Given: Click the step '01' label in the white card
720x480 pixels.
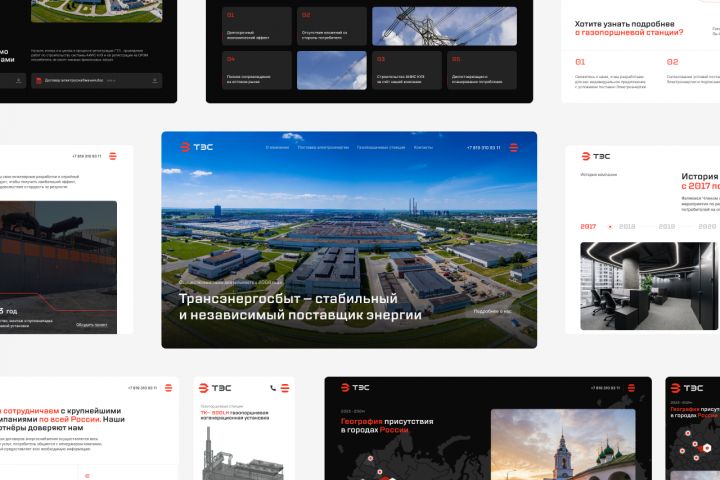Looking at the screenshot, I should tap(580, 62).
